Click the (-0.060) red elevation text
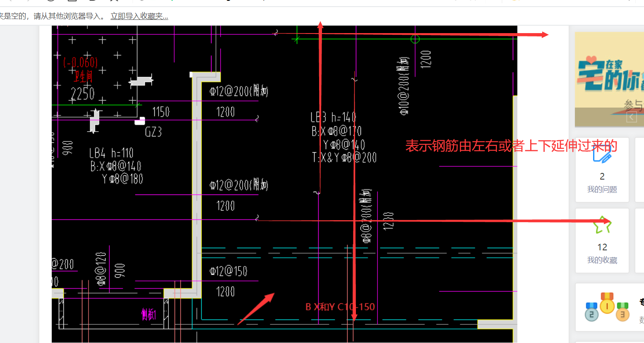The width and height of the screenshot is (644, 343). click(x=80, y=62)
